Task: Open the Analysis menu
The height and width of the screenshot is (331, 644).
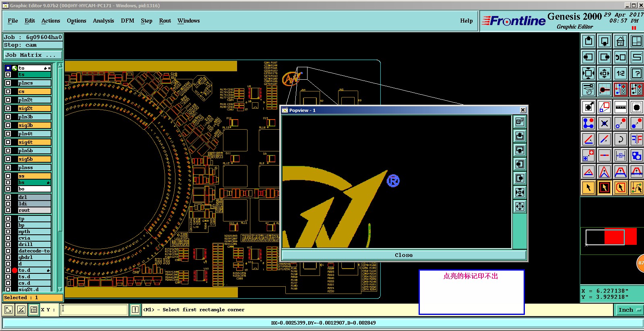Action: pos(103,21)
